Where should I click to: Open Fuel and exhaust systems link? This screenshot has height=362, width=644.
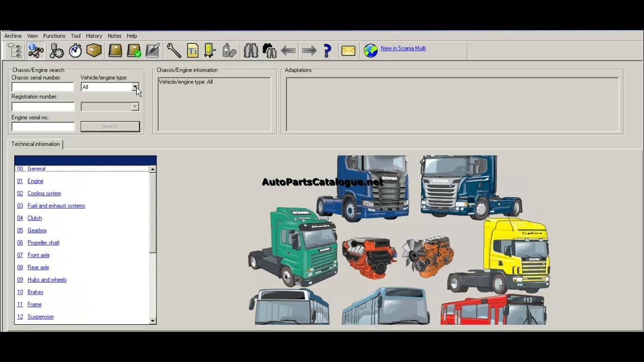click(56, 206)
